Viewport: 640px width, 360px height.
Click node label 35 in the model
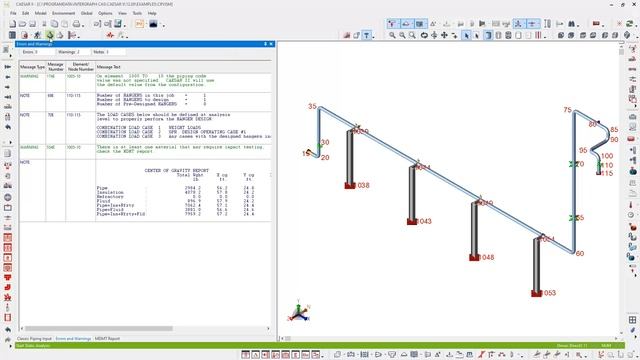coord(312,106)
